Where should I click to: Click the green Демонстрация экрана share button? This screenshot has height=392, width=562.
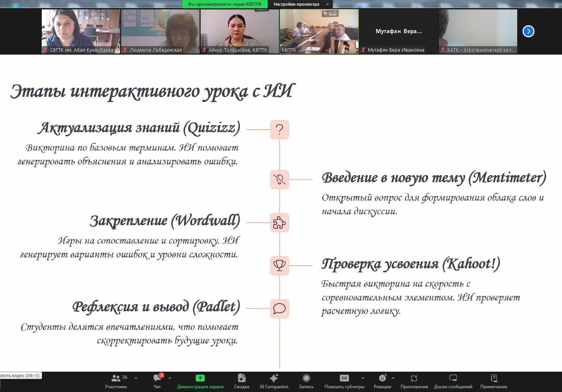click(x=200, y=381)
